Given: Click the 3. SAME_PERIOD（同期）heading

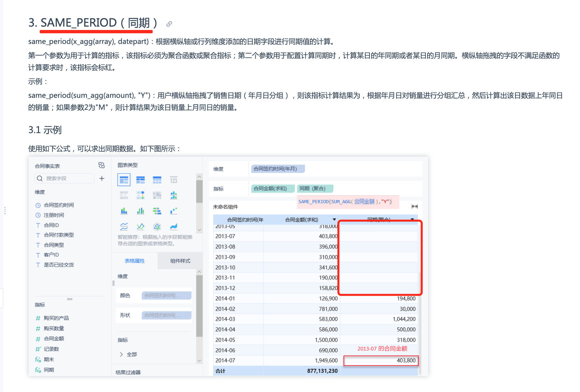Looking at the screenshot, I should [93, 23].
